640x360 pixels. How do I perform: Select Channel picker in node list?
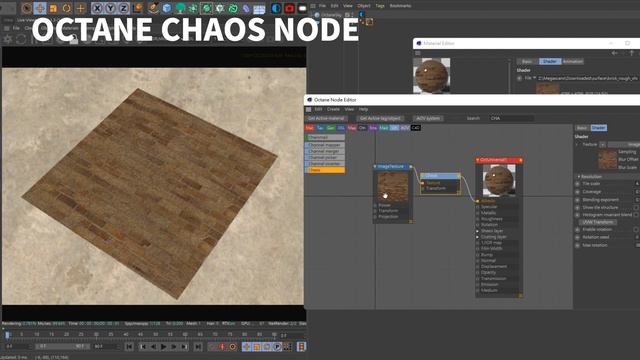(325, 157)
